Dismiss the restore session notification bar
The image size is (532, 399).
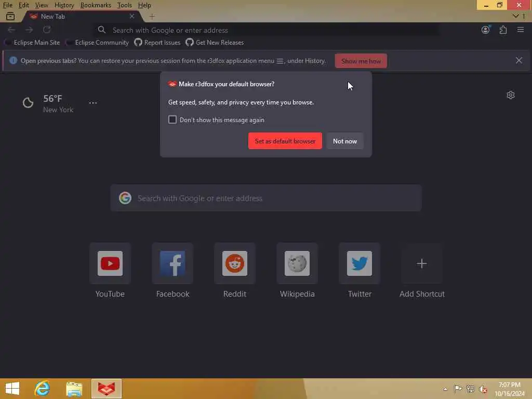tap(519, 60)
